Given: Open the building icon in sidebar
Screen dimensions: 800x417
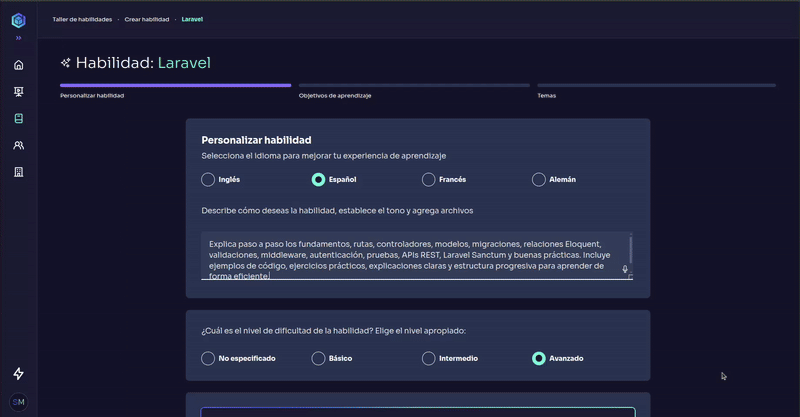Looking at the screenshot, I should click(x=18, y=172).
